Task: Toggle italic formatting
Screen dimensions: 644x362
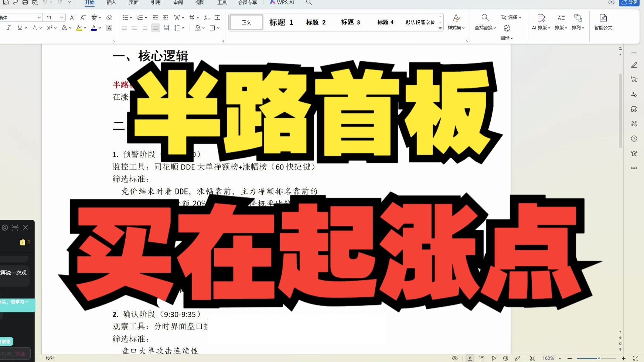Action: [x=8, y=28]
